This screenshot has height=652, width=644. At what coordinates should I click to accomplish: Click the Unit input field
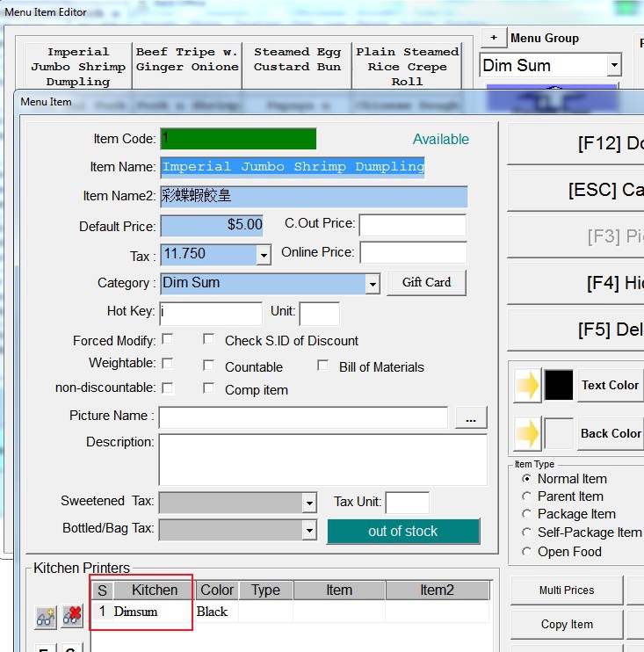click(x=319, y=314)
